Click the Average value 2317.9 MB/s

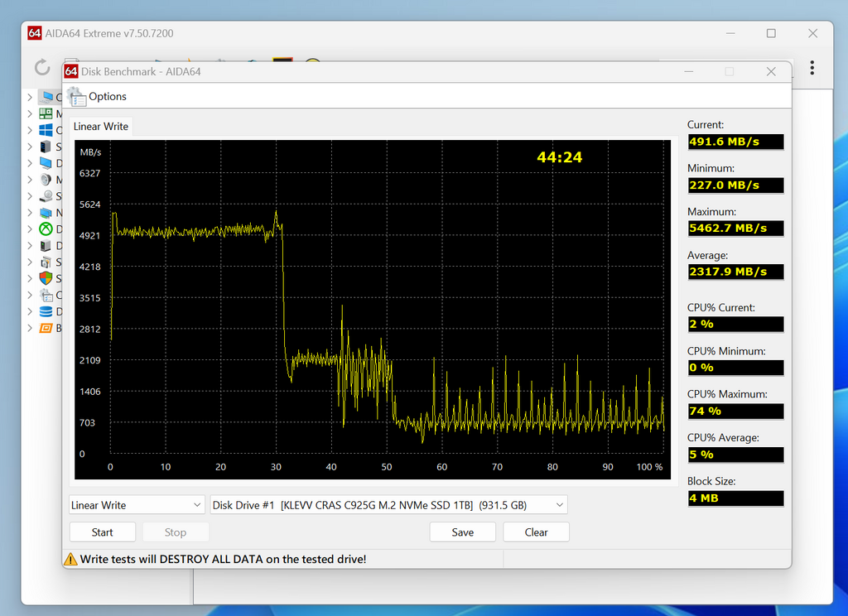735,272
